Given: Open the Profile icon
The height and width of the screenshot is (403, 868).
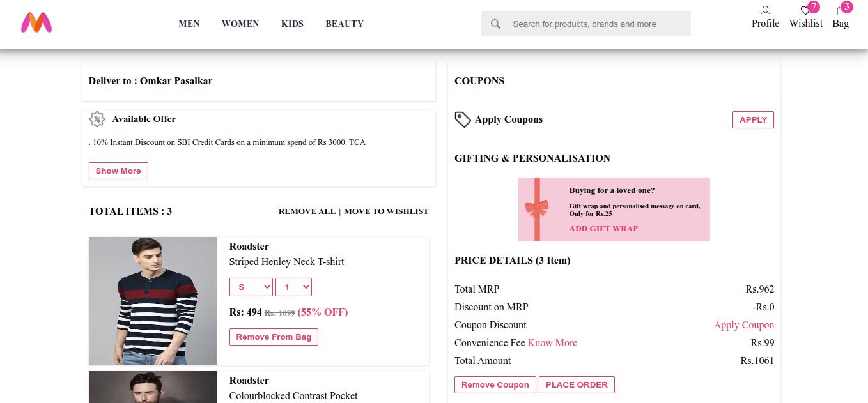Looking at the screenshot, I should click(x=765, y=11).
